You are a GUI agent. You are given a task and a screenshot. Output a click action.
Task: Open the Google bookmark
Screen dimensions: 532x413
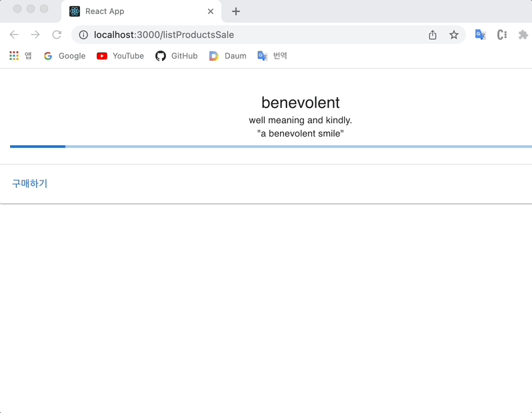(x=65, y=55)
